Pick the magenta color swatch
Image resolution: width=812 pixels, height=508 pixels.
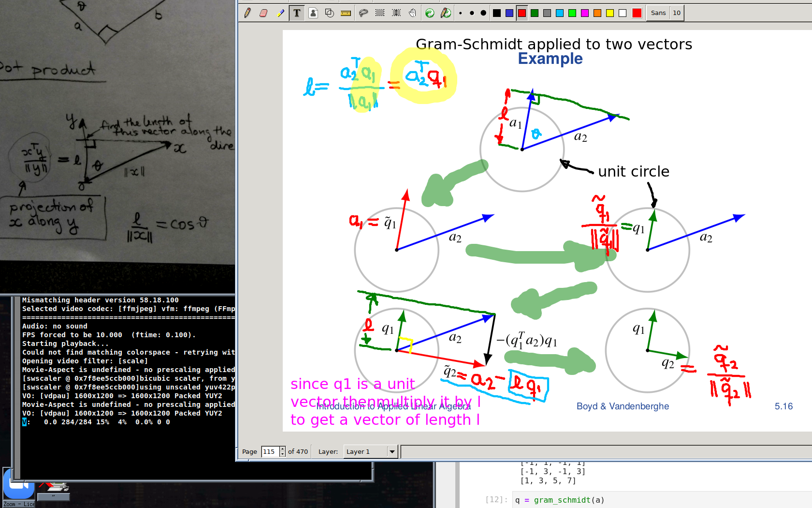point(585,13)
